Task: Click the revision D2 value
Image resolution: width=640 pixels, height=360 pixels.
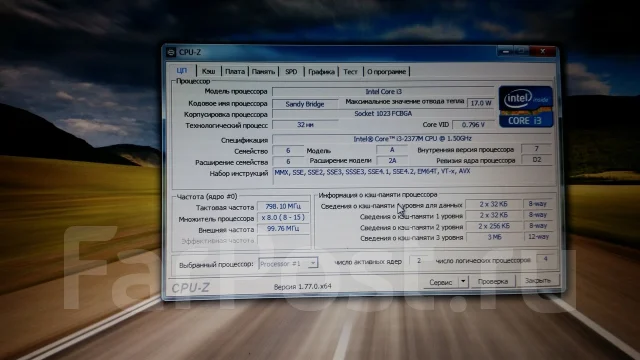Action: pos(537,160)
